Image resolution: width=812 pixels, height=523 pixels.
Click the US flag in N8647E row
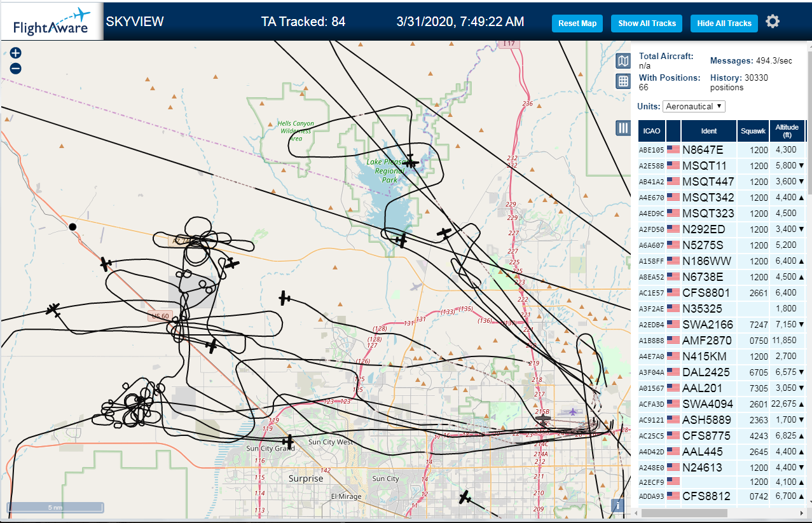(x=673, y=150)
